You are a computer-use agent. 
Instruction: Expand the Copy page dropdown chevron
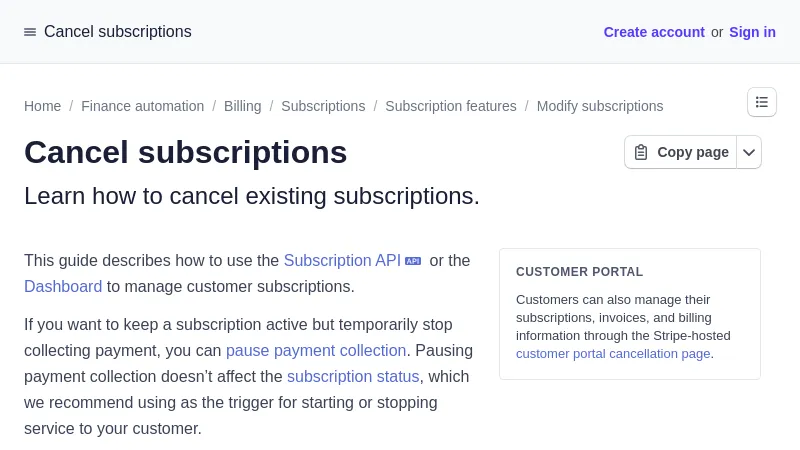point(749,152)
